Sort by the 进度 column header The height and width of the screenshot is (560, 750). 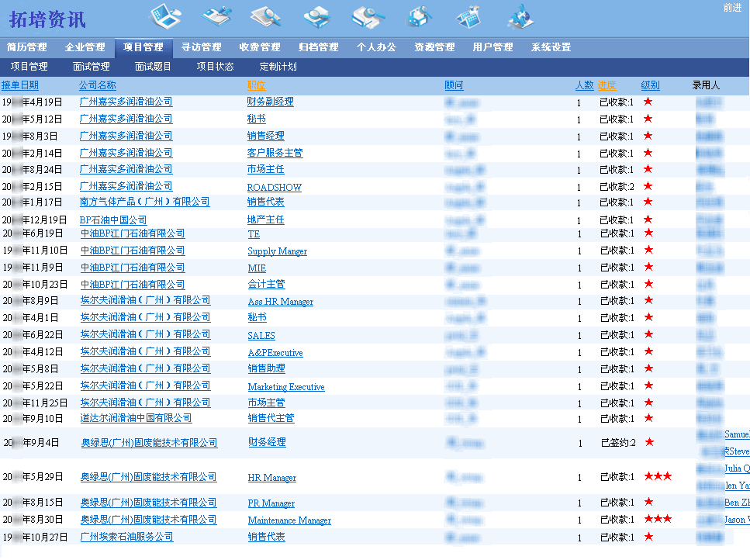(x=607, y=85)
